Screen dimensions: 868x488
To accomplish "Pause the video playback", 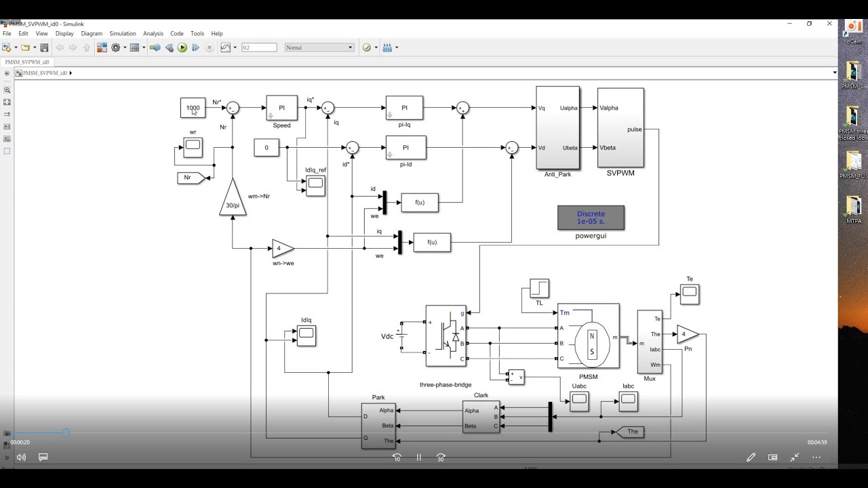I will [x=418, y=457].
